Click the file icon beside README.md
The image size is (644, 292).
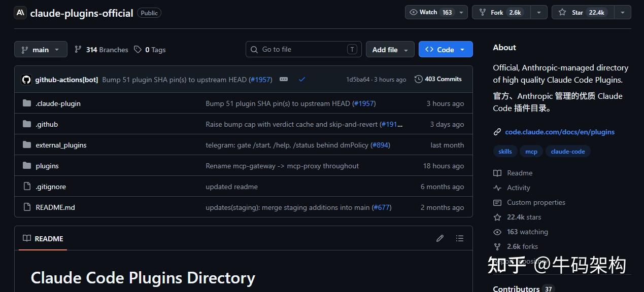[27, 207]
